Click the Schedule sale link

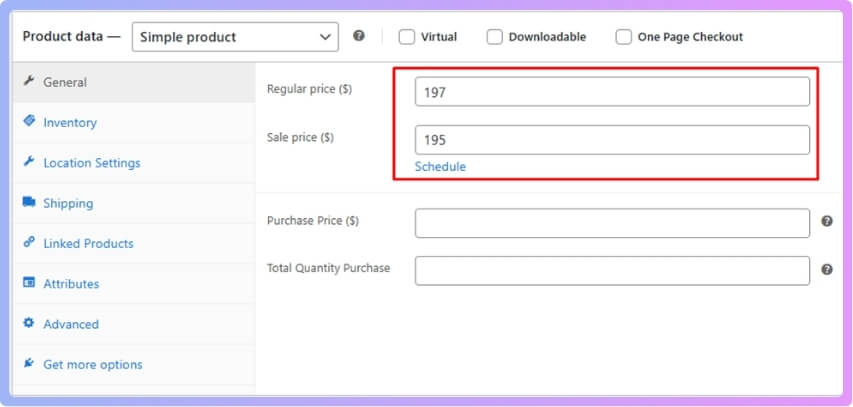click(x=440, y=166)
